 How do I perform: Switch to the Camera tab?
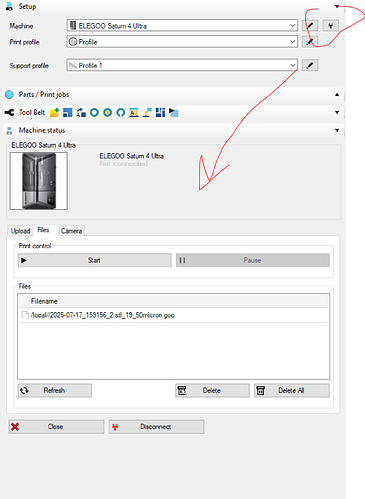(71, 231)
